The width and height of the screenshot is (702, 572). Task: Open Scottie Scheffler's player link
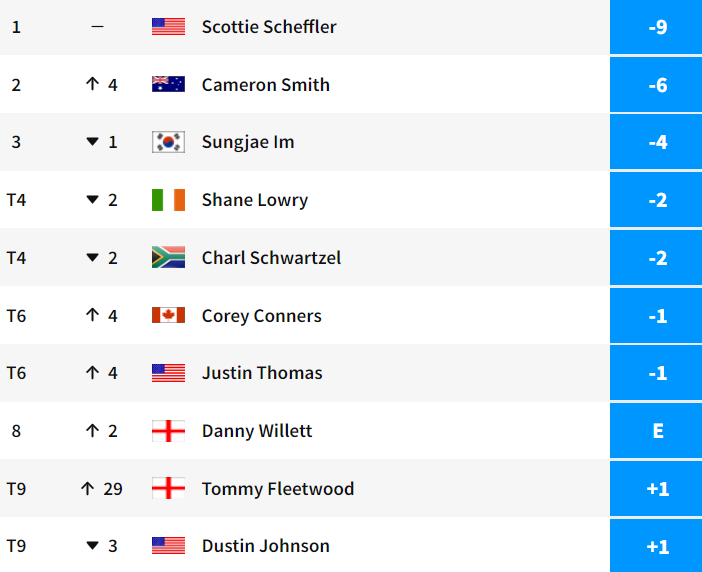(269, 27)
